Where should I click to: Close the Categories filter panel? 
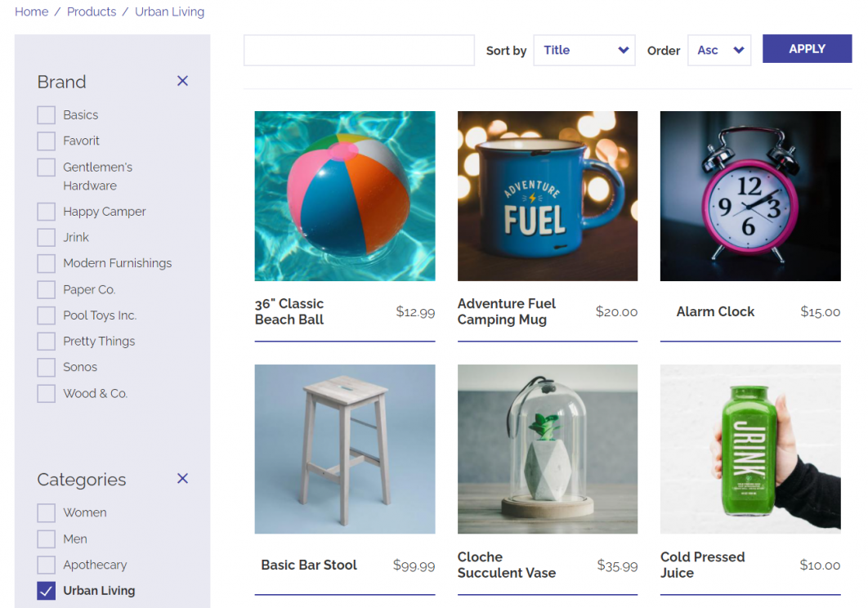(x=182, y=479)
